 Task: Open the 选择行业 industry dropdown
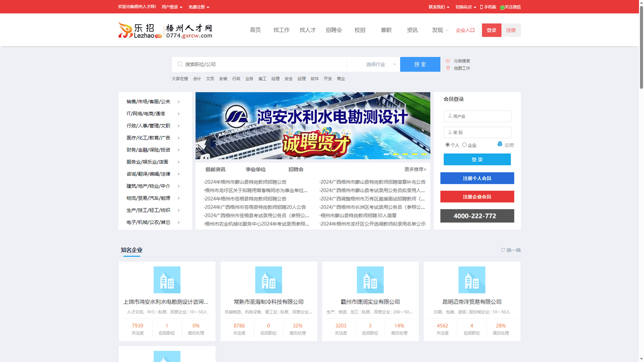pyautogui.click(x=373, y=64)
